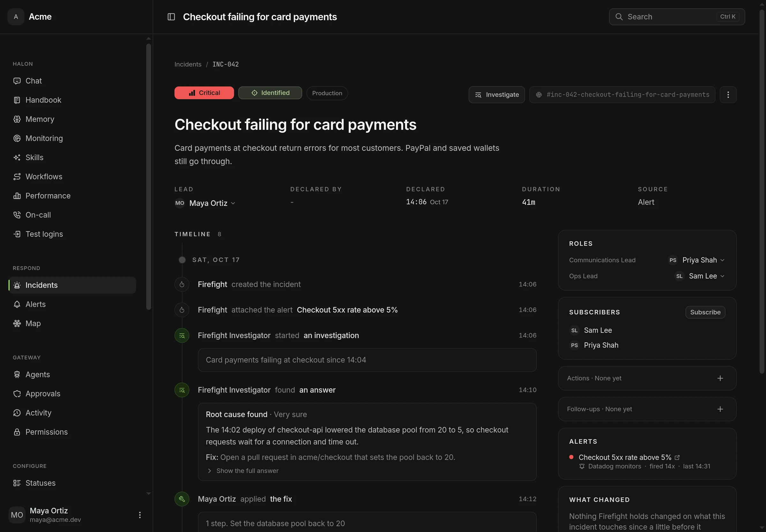
Task: Open the Alerts list
Action: click(x=72, y=304)
